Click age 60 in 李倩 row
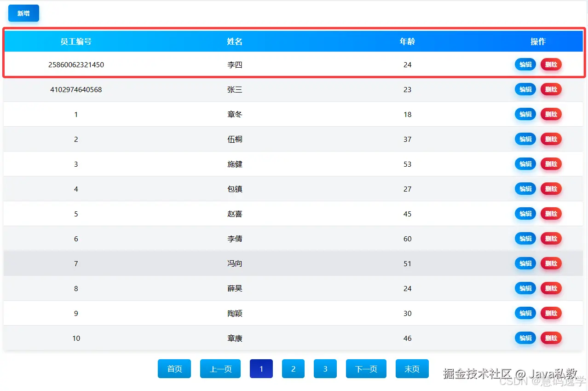 tap(407, 239)
